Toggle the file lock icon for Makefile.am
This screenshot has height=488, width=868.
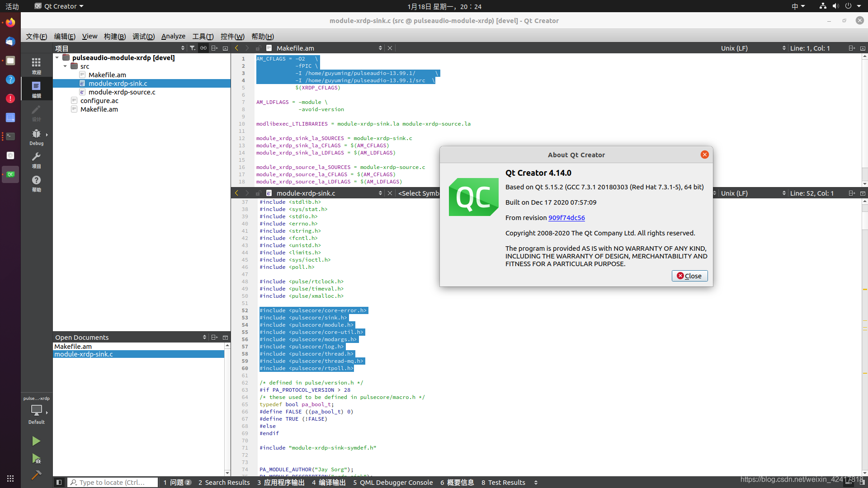click(x=259, y=48)
